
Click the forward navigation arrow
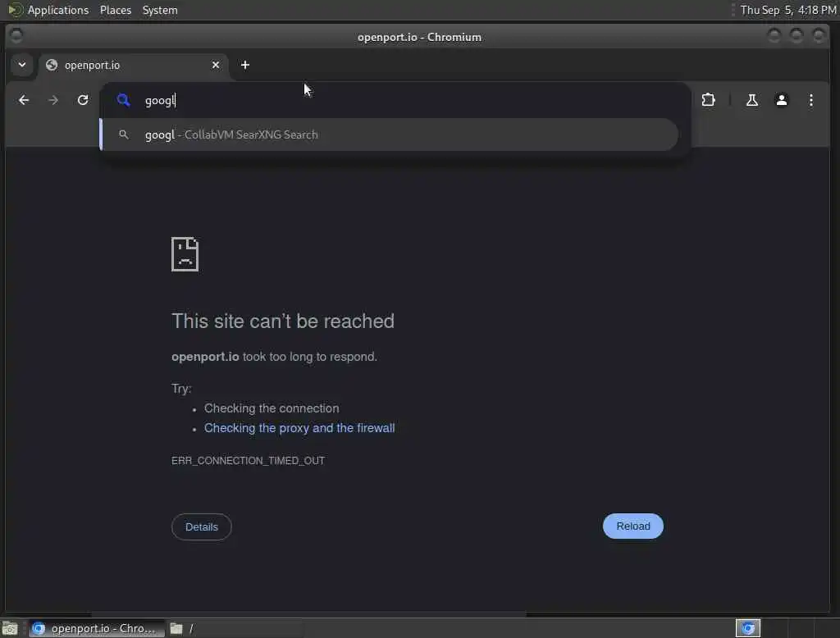click(53, 100)
